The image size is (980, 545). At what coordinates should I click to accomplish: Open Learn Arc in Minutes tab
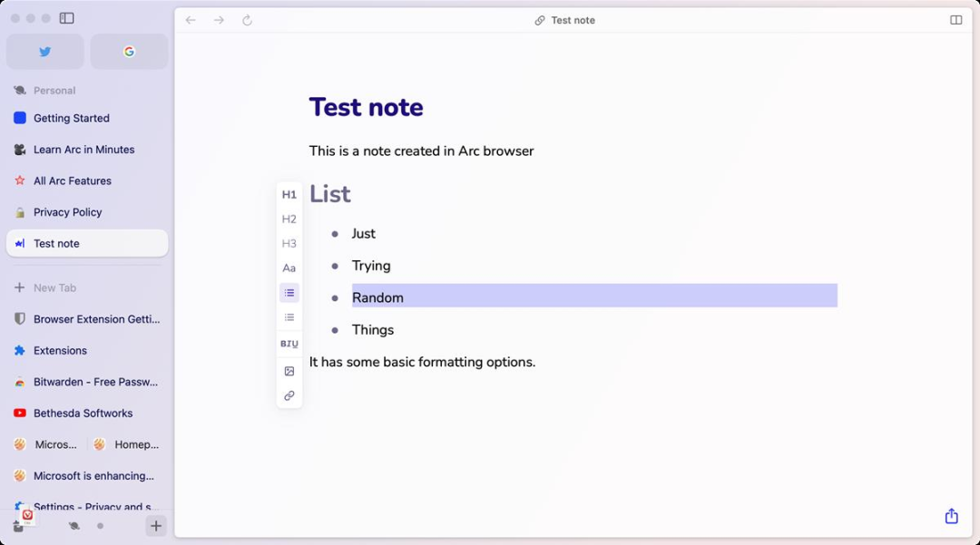pyautogui.click(x=87, y=150)
